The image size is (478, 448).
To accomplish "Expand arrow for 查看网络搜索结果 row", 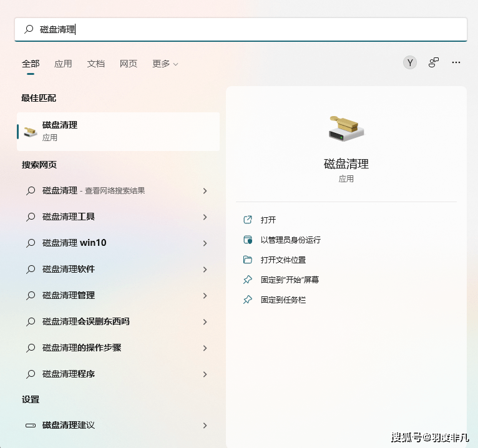I will point(205,191).
